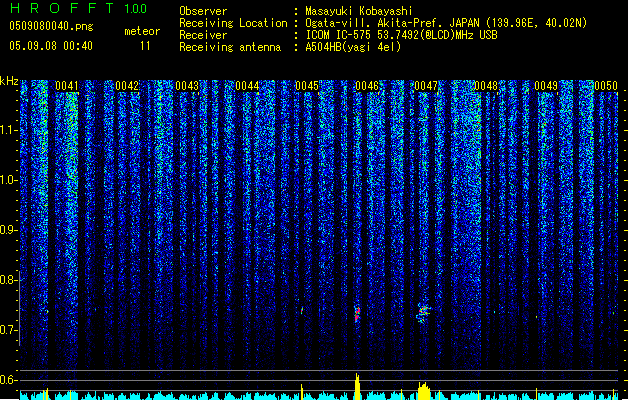This screenshot has height=400, width=629.
Task: Click the wide yellow power peak under 0047
Action: click(x=424, y=391)
